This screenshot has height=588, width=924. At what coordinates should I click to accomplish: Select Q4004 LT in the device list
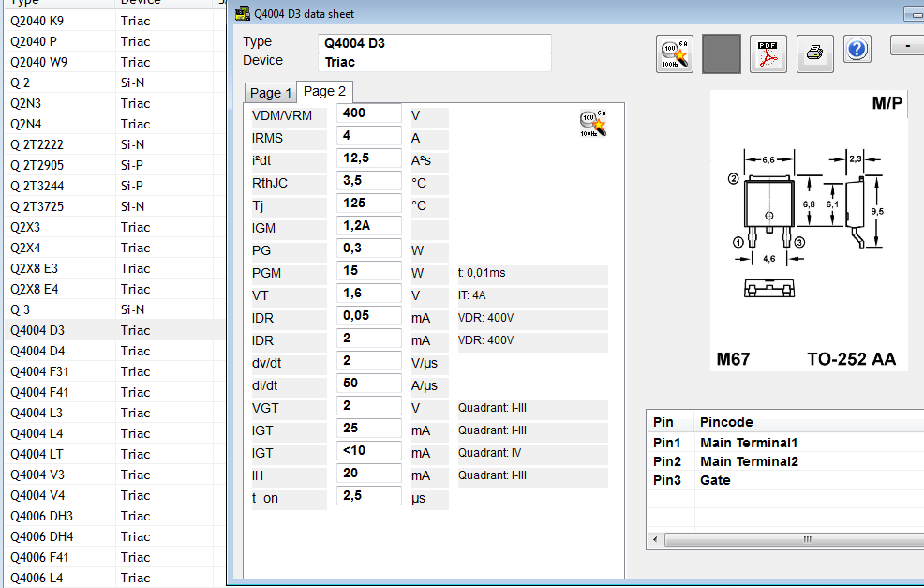(x=114, y=454)
